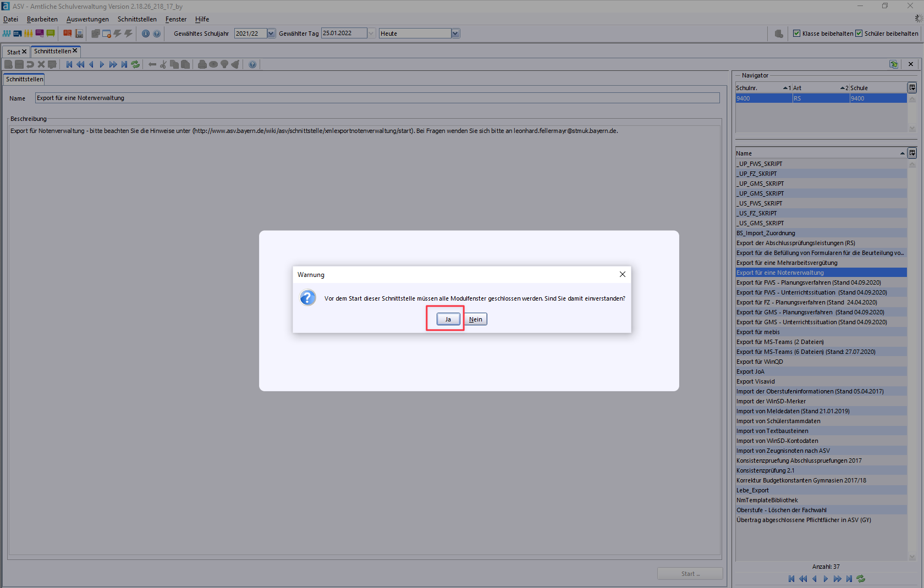Viewport: 924px width, 588px height.
Task: Click the help icon in module toolbar
Action: (252, 64)
